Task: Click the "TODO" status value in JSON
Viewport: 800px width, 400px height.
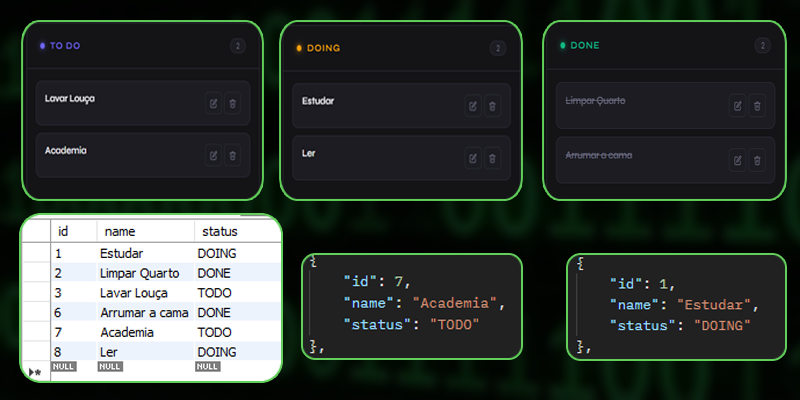Action: (455, 324)
